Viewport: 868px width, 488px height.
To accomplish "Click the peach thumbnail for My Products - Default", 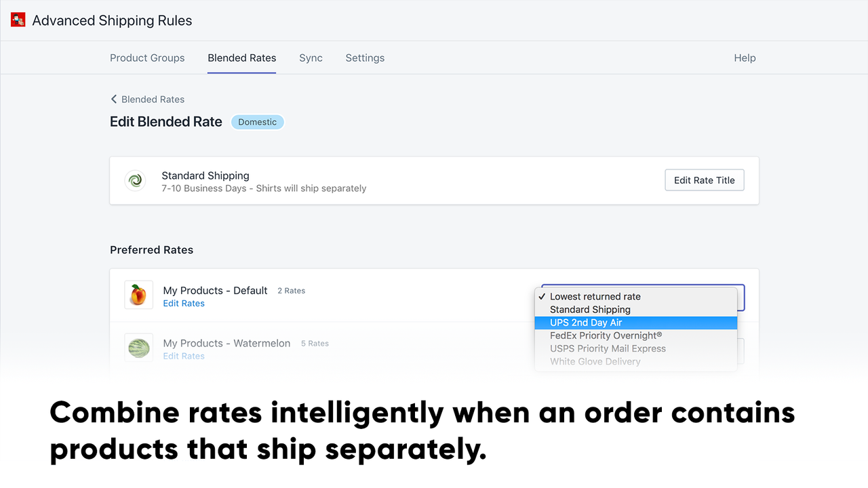I will coord(138,294).
